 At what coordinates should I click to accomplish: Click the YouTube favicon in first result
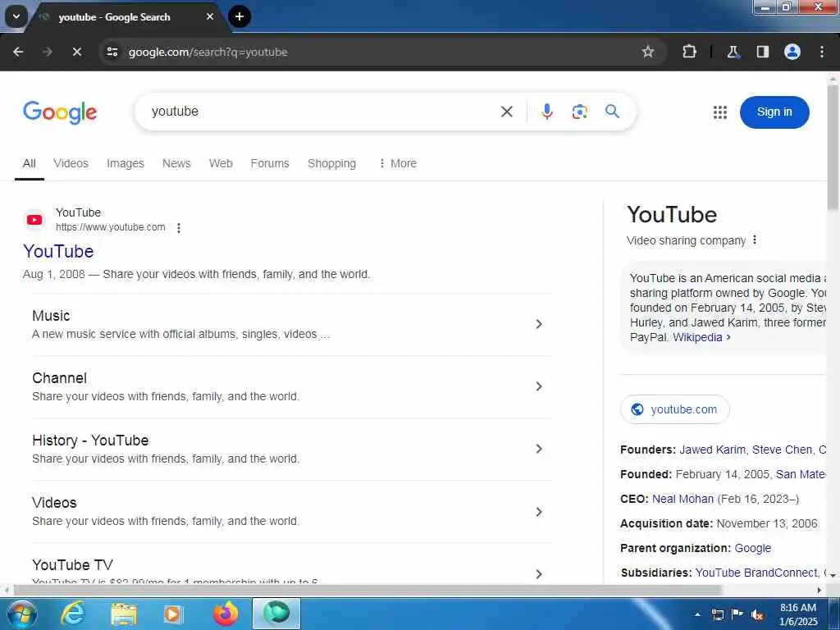tap(34, 220)
